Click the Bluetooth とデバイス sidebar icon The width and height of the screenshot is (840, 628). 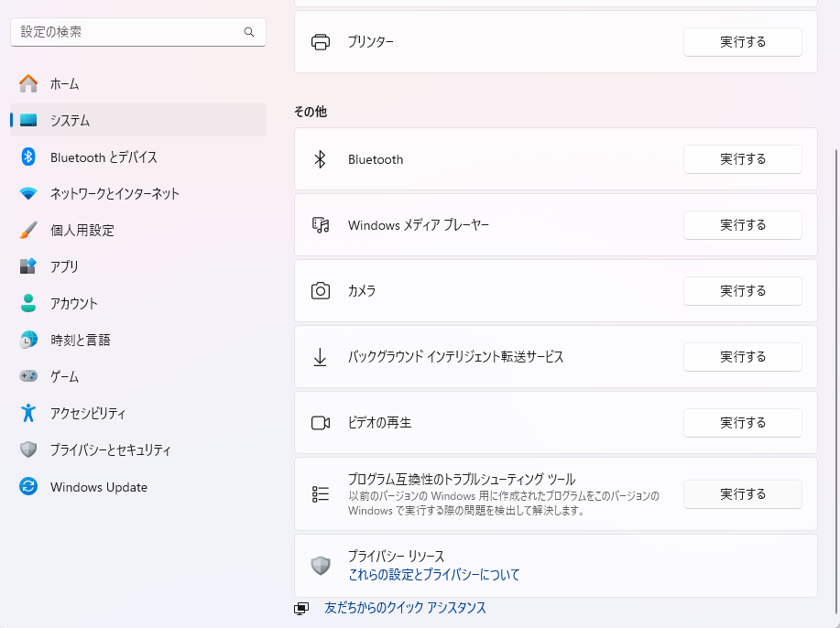28,157
